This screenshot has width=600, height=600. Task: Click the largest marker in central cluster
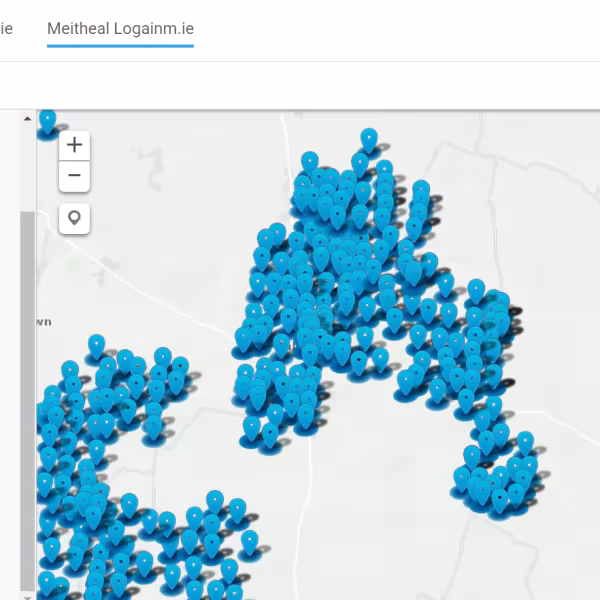(x=411, y=269)
